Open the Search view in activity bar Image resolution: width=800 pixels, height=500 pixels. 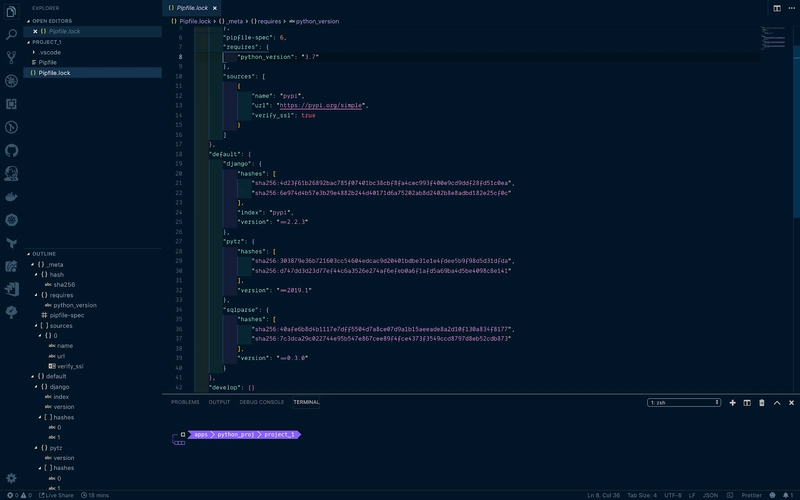click(12, 34)
